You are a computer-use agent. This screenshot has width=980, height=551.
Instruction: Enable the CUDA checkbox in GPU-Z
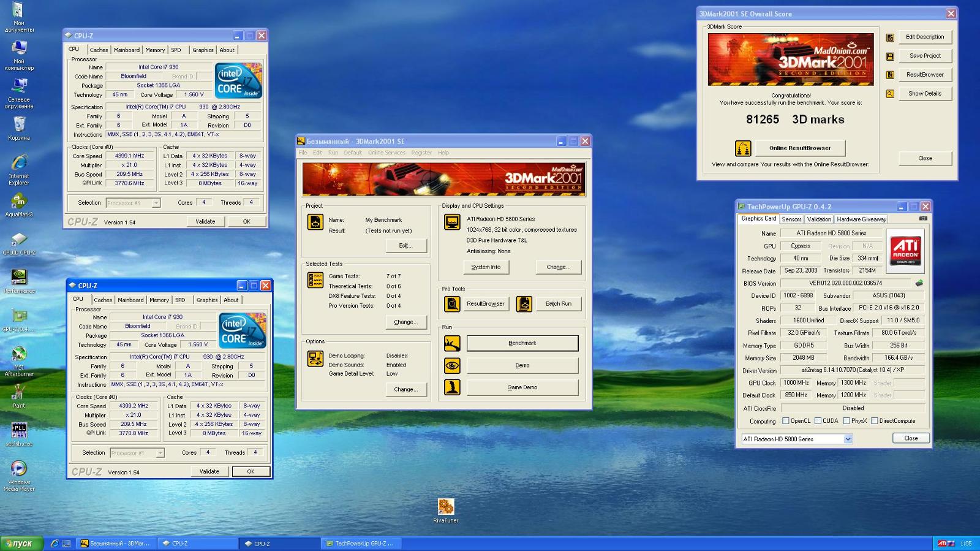(818, 421)
